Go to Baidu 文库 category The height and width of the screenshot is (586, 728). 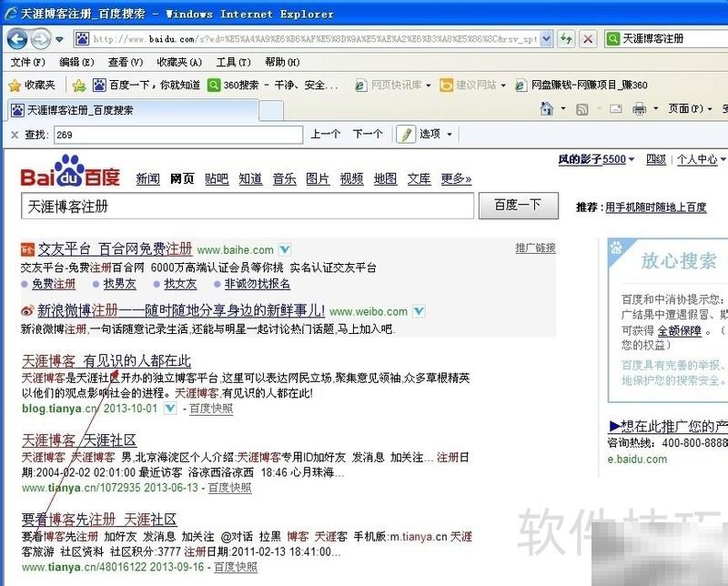pyautogui.click(x=419, y=178)
